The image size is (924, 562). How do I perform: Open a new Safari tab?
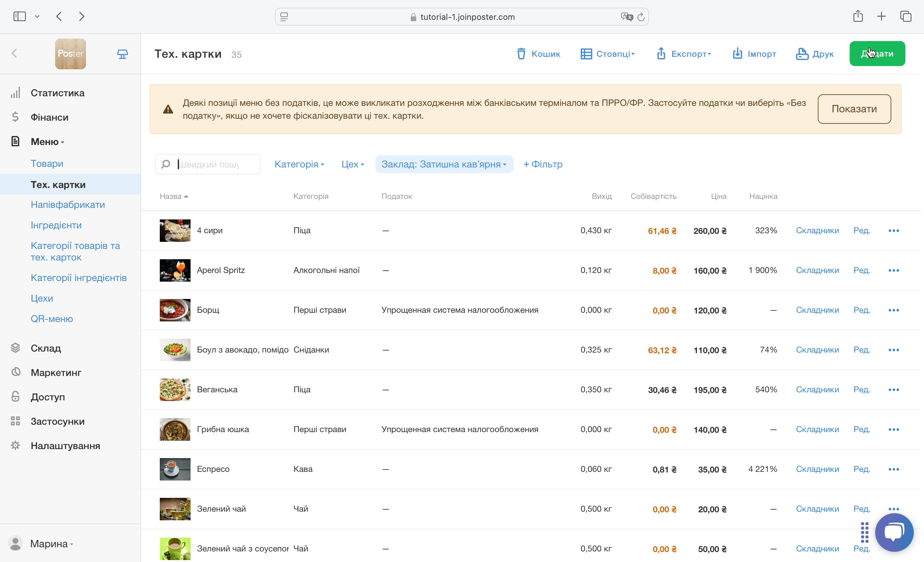tap(882, 16)
